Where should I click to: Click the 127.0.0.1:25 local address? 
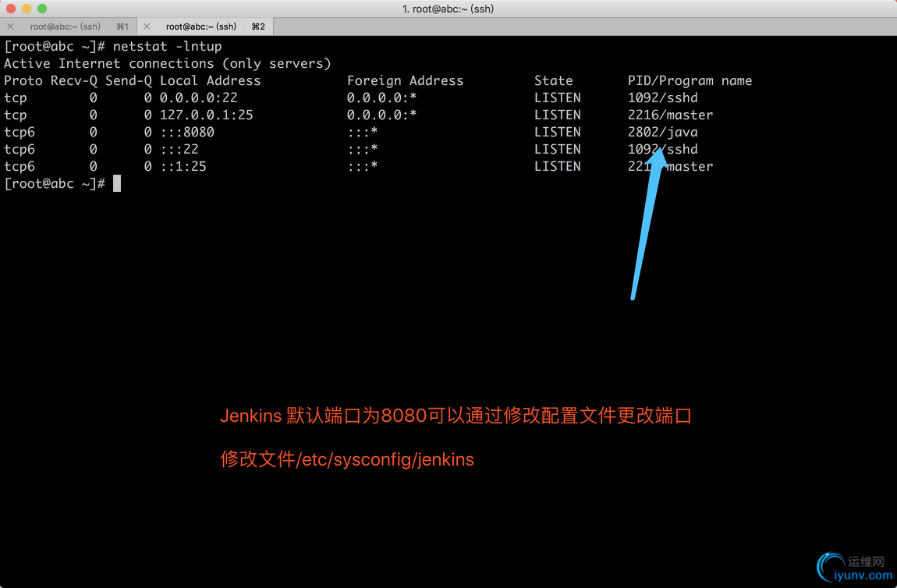(x=206, y=115)
